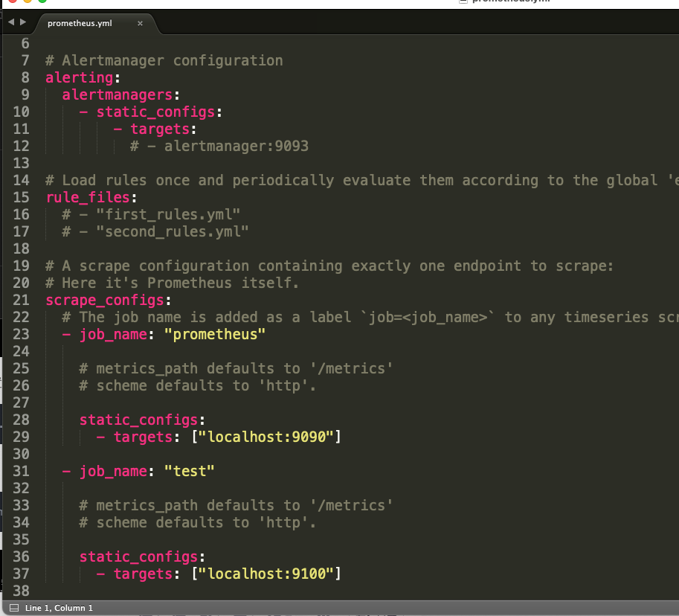679x616 pixels.
Task: Click commented "second_rules.yml" text
Action: [x=173, y=232]
